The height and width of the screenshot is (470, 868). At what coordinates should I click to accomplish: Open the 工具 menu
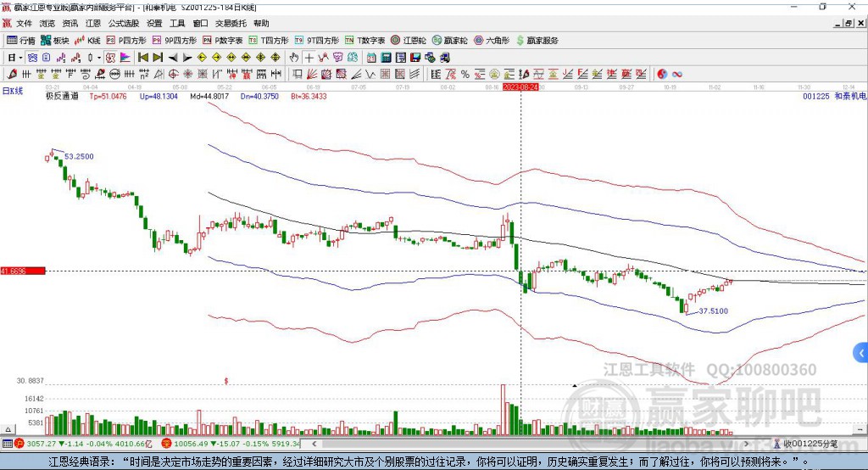177,23
